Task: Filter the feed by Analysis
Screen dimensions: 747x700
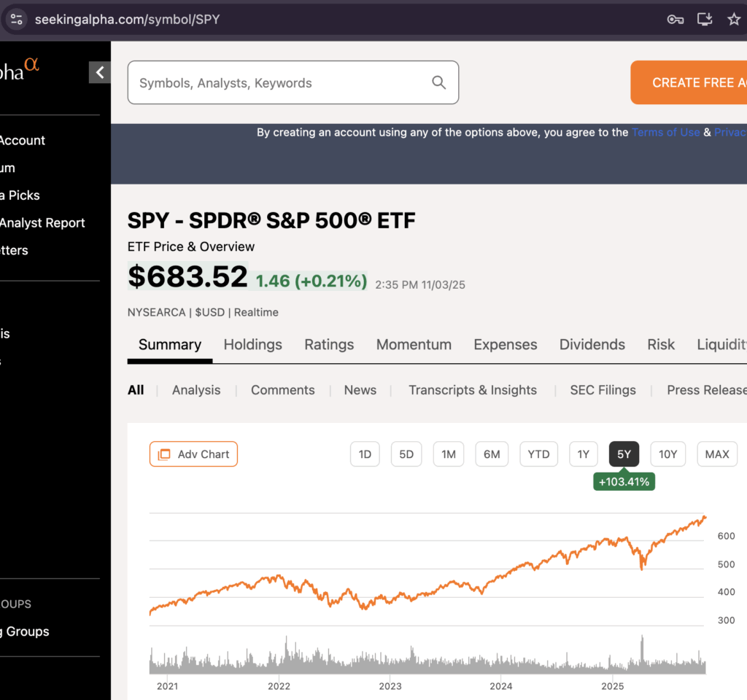Action: pos(196,390)
